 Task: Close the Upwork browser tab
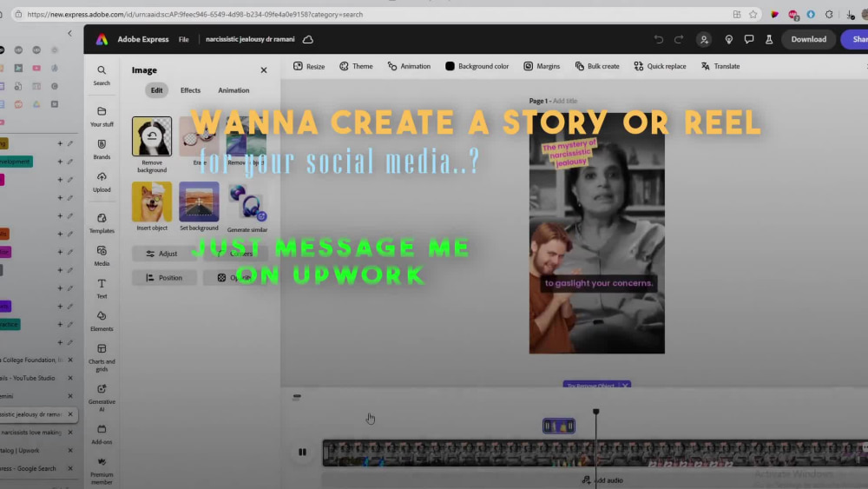click(x=70, y=450)
